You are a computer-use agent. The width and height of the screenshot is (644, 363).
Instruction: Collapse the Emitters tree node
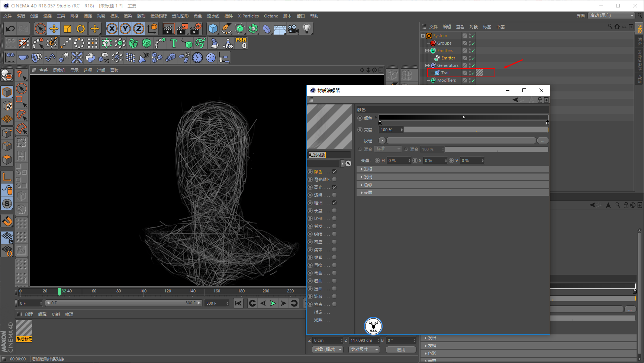(x=427, y=51)
